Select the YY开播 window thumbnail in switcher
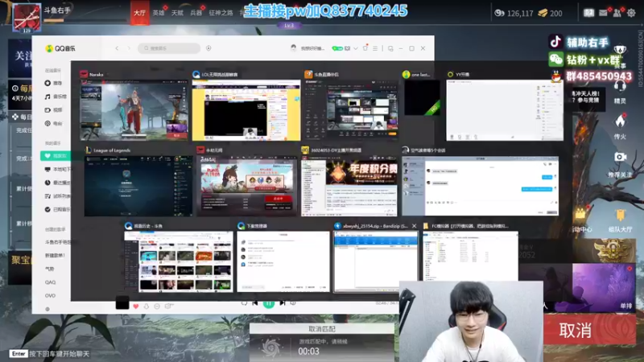The image size is (644, 362). [505, 110]
